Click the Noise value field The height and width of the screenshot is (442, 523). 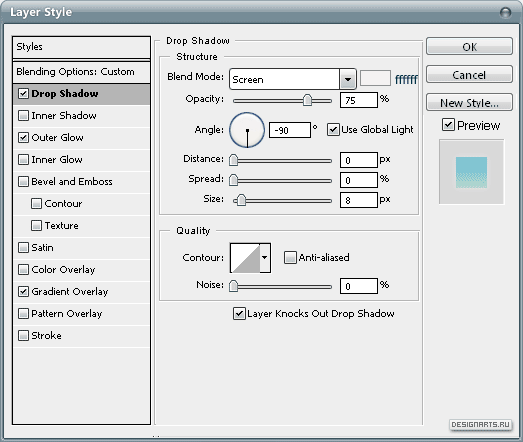[x=359, y=286]
